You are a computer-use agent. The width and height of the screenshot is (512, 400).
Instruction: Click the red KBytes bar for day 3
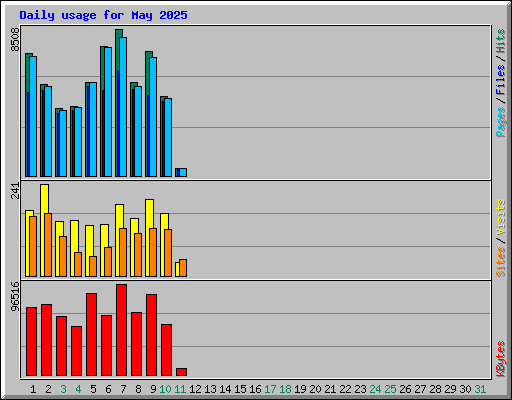[x=62, y=346]
